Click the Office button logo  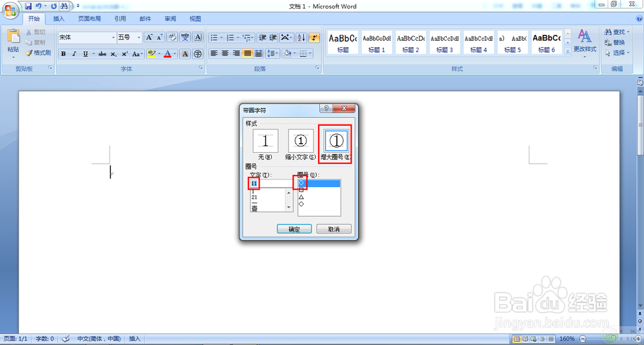(x=10, y=10)
